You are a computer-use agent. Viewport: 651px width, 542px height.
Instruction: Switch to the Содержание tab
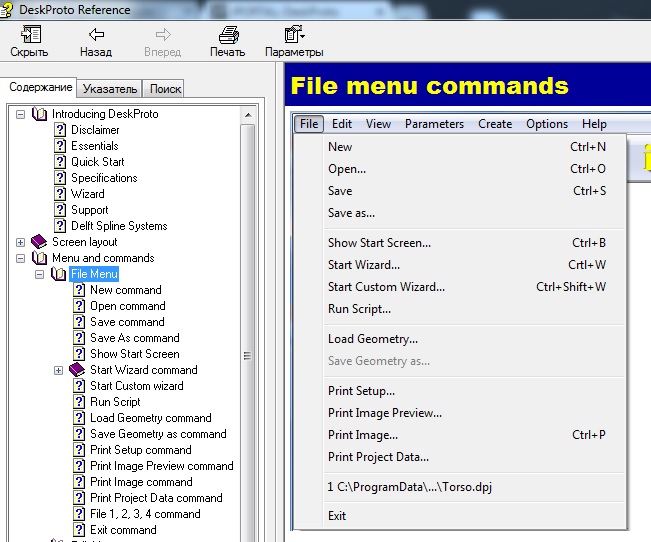[x=40, y=87]
